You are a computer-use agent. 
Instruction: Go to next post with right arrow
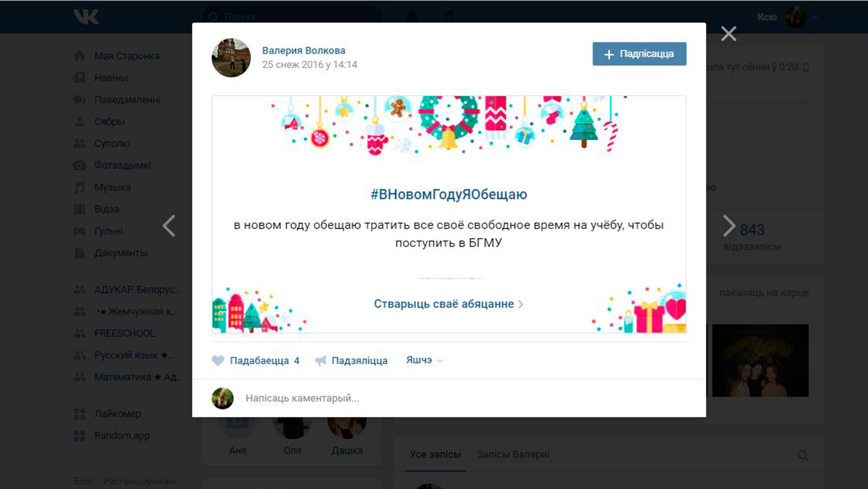[729, 226]
